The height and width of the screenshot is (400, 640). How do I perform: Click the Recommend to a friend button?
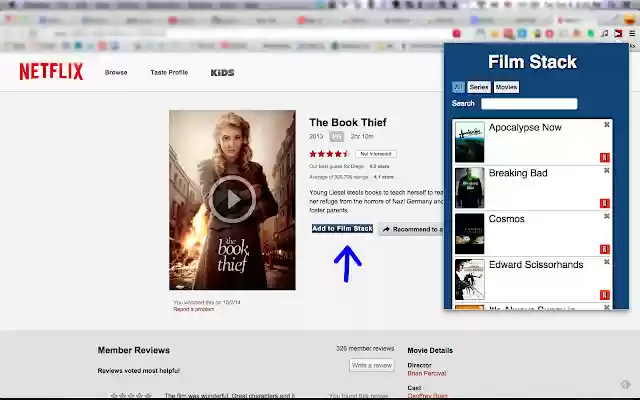[x=411, y=229]
